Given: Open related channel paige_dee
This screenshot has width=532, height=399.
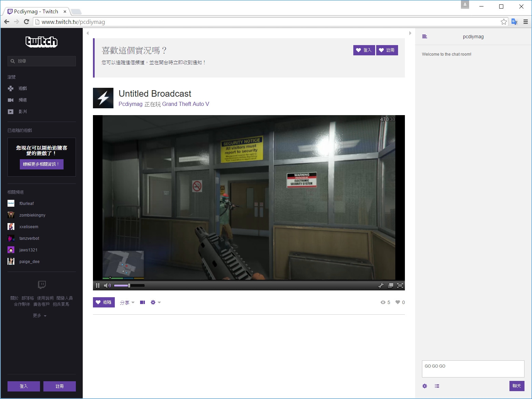Looking at the screenshot, I should [29, 262].
